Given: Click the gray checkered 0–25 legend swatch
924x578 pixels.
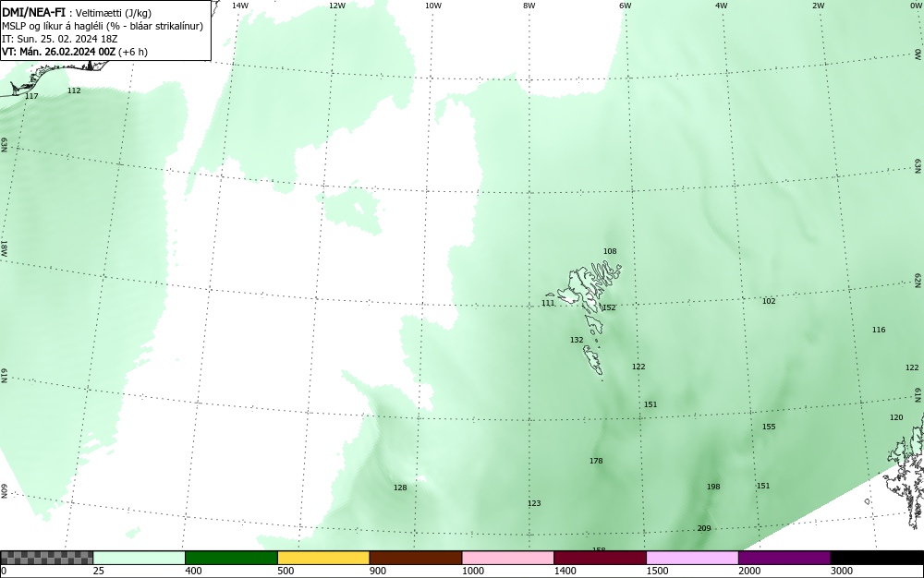Looking at the screenshot, I should pyautogui.click(x=47, y=558).
